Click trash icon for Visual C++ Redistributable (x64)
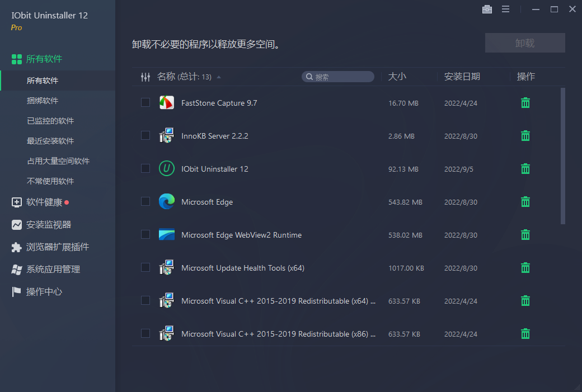The image size is (582, 392). coord(525,301)
